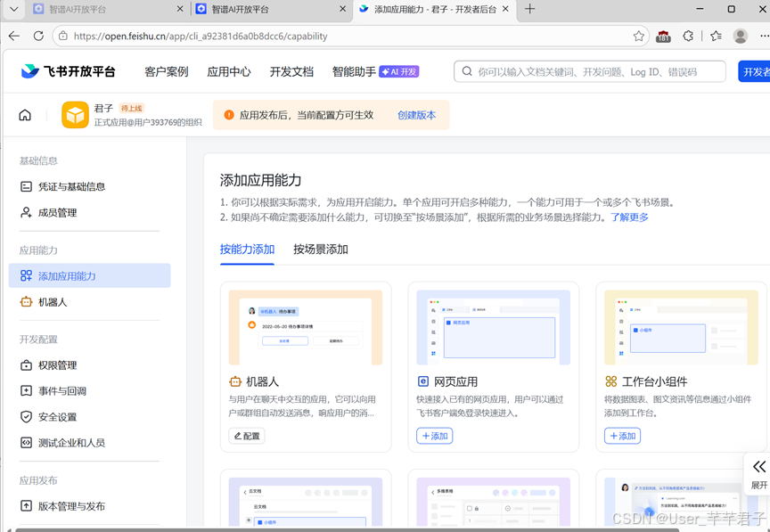Click 创建版本 link in banner

pos(416,115)
